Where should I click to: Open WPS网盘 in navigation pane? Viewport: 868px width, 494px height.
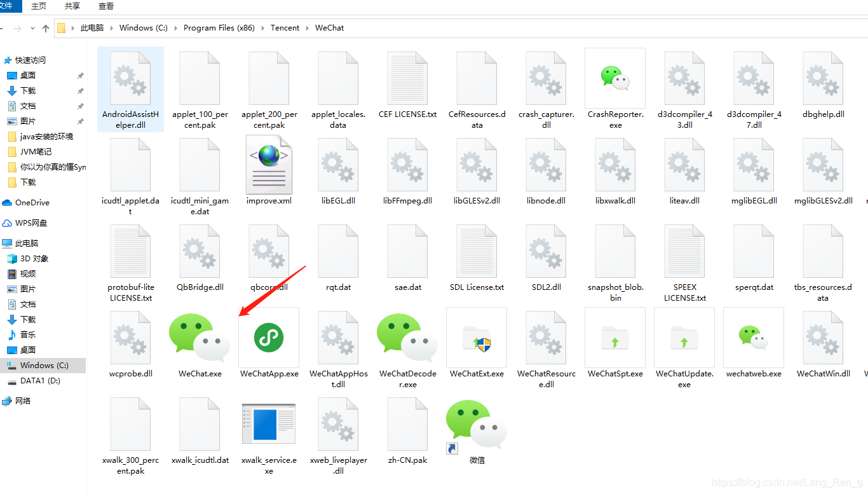31,223
